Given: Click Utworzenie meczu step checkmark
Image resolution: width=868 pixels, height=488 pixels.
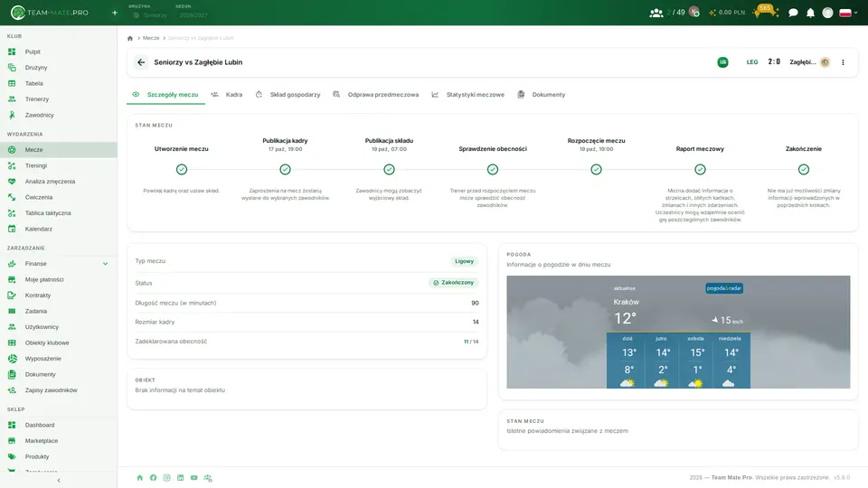Looking at the screenshot, I should (x=182, y=169).
